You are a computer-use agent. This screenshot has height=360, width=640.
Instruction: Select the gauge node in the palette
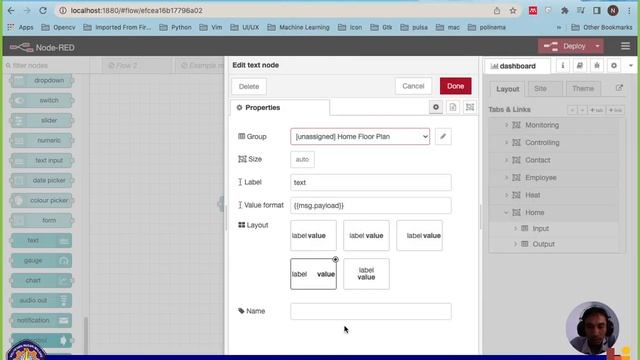click(41, 260)
